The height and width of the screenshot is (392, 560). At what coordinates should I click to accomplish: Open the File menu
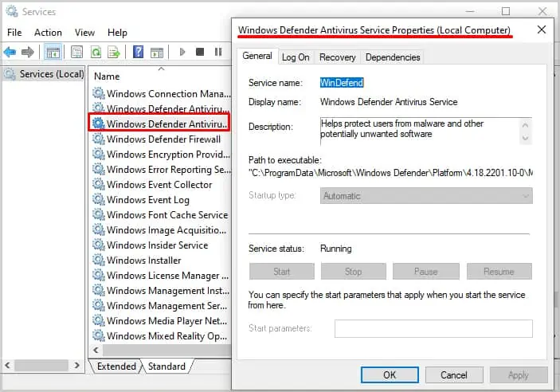click(14, 33)
